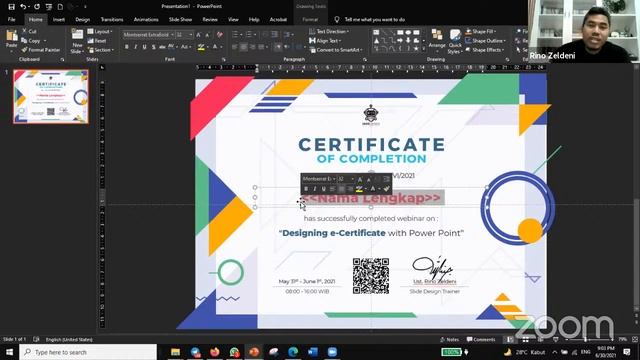Screen dimensions: 640x360
Task: Select the text box shape in shapes gallery
Action: click(x=376, y=32)
